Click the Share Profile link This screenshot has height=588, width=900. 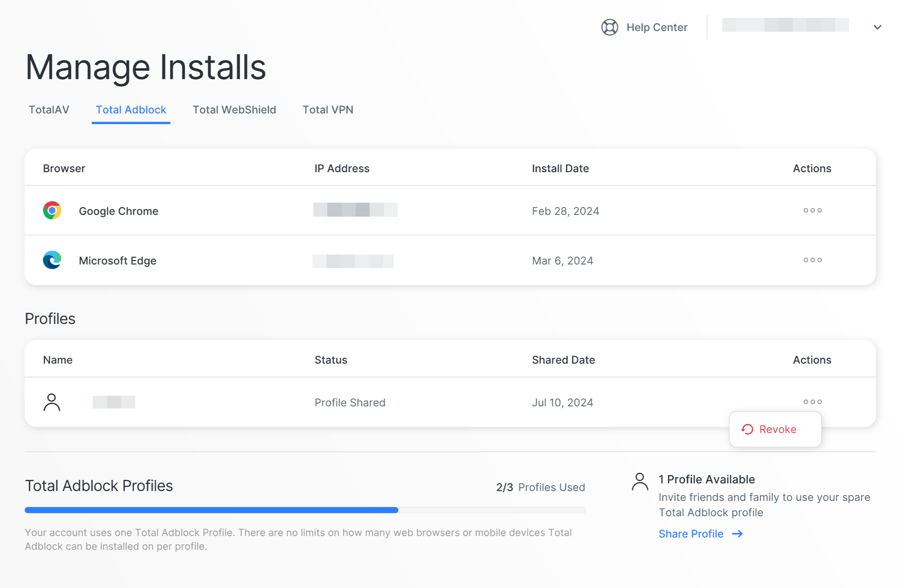691,534
